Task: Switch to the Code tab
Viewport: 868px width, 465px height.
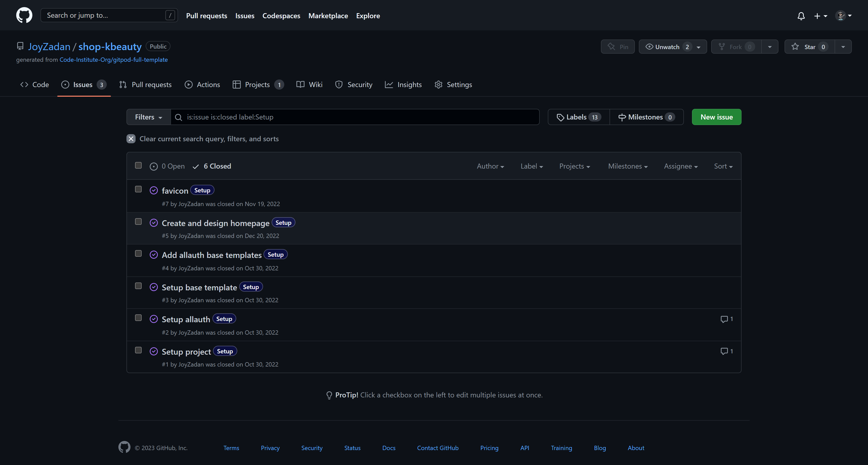Action: click(35, 85)
